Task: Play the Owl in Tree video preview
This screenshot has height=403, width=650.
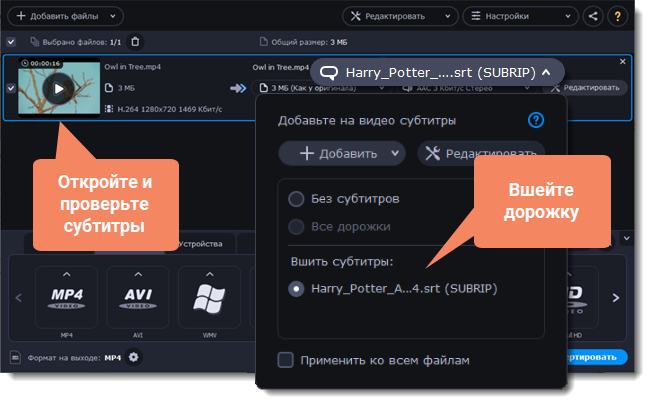Action: tap(58, 88)
